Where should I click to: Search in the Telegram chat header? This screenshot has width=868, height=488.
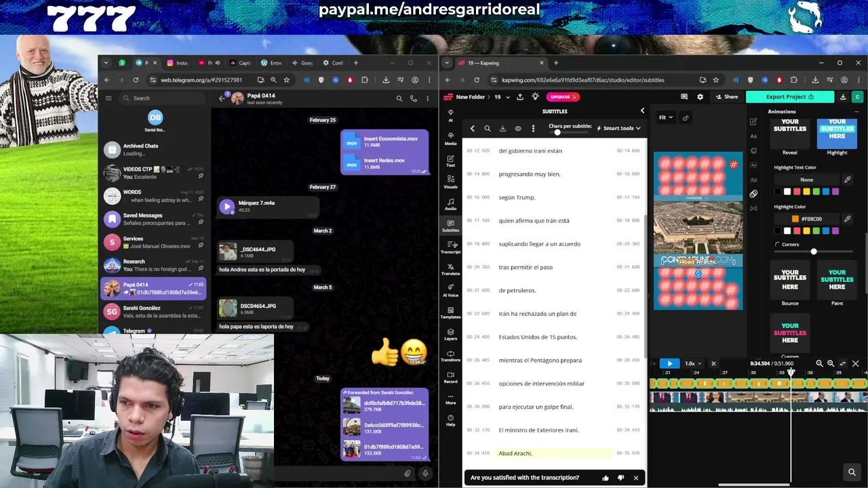(x=399, y=98)
